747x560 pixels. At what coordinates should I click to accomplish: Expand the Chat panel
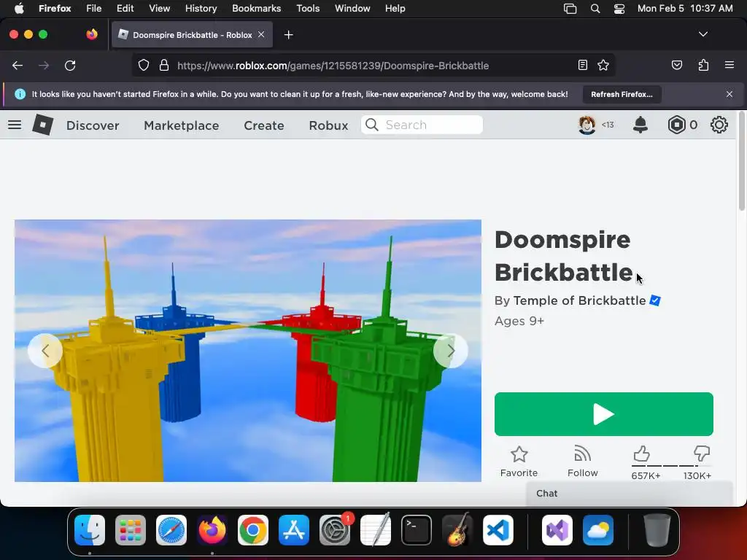pos(629,494)
